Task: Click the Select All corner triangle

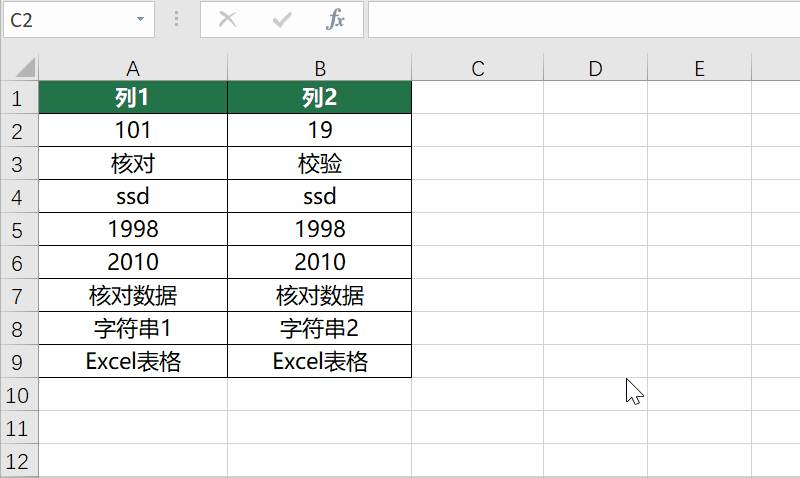Action: 22,68
